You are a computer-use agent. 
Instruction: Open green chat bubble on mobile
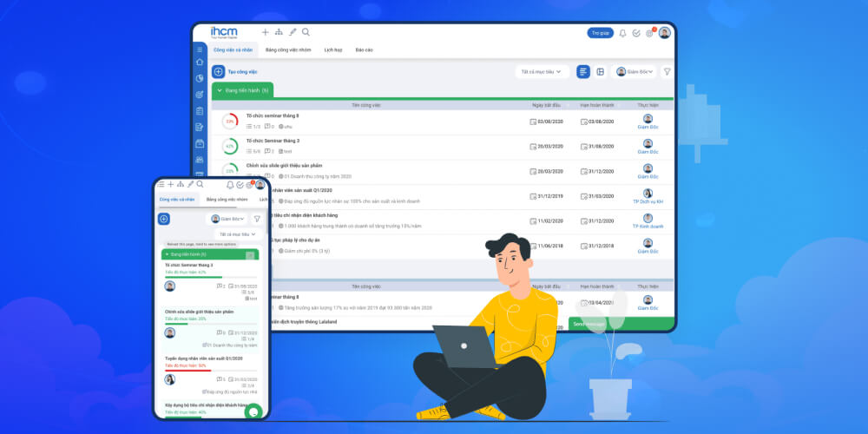click(253, 411)
